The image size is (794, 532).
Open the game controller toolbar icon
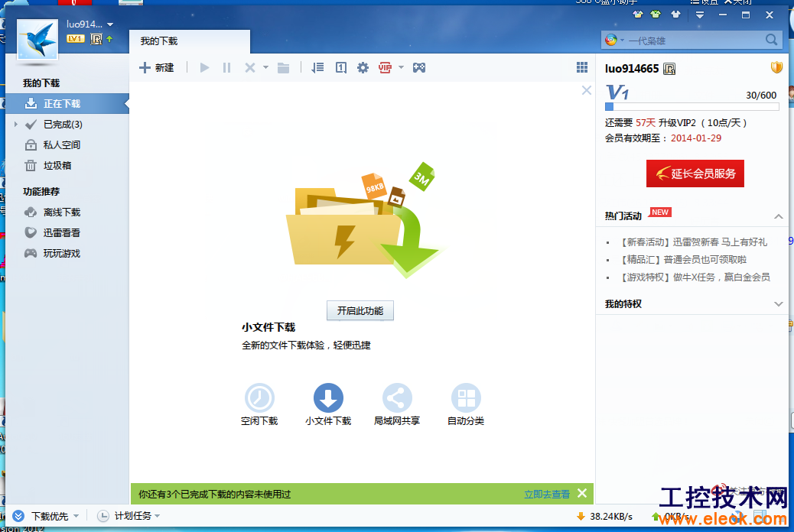pos(419,68)
